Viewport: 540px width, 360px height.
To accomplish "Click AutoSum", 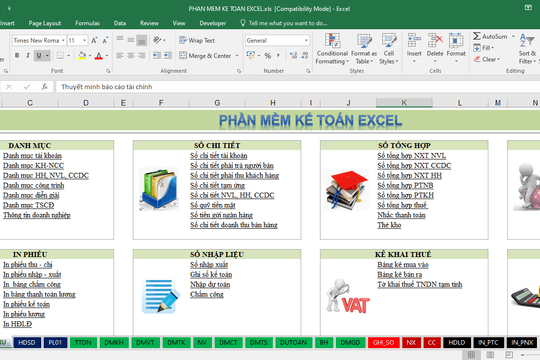I will coord(490,36).
